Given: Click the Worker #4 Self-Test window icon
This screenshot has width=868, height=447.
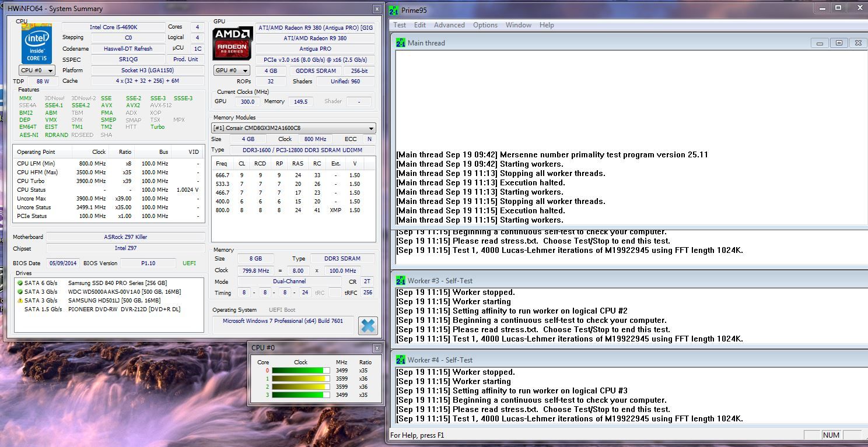Looking at the screenshot, I should [401, 360].
